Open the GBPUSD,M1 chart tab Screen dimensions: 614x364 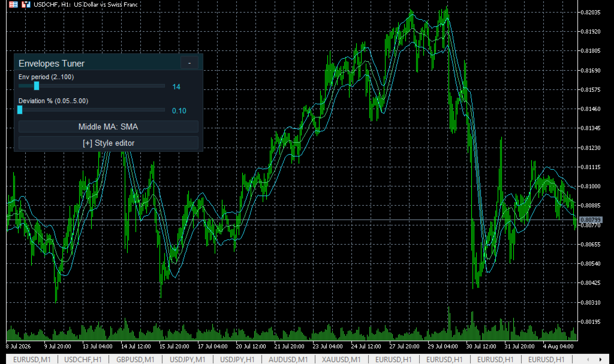pyautogui.click(x=136, y=359)
